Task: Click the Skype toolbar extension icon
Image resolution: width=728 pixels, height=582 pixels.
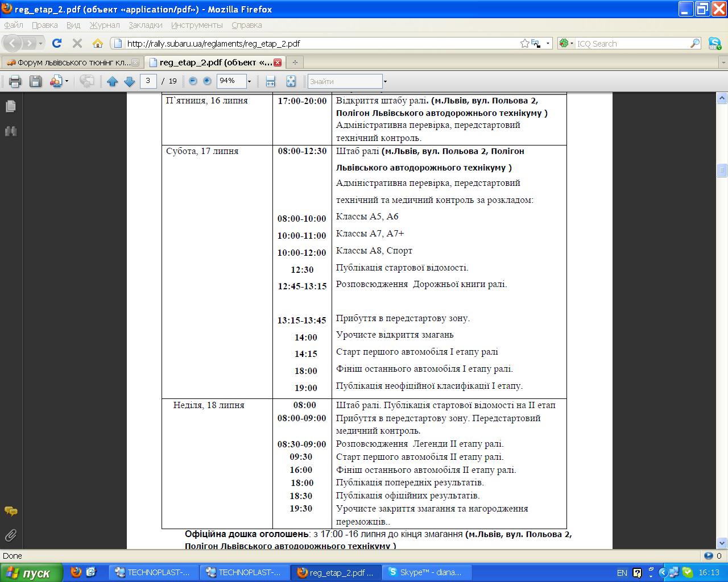Action: pos(715,43)
